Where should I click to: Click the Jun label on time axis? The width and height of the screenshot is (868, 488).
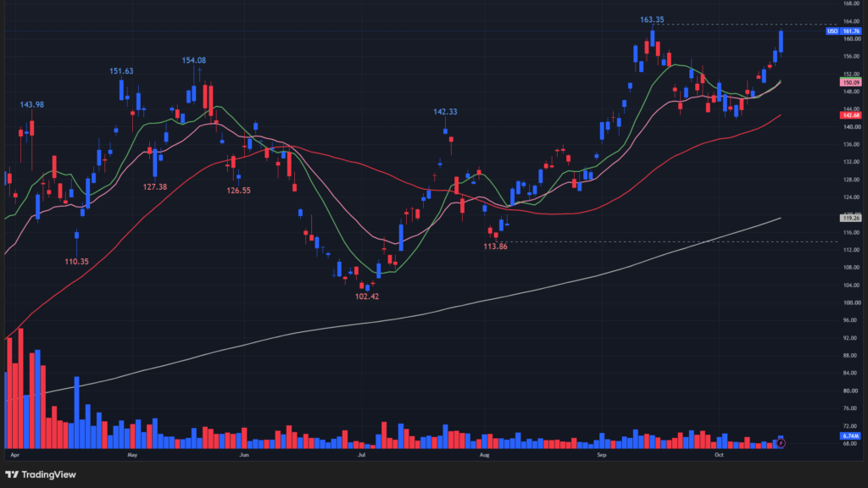(x=244, y=455)
